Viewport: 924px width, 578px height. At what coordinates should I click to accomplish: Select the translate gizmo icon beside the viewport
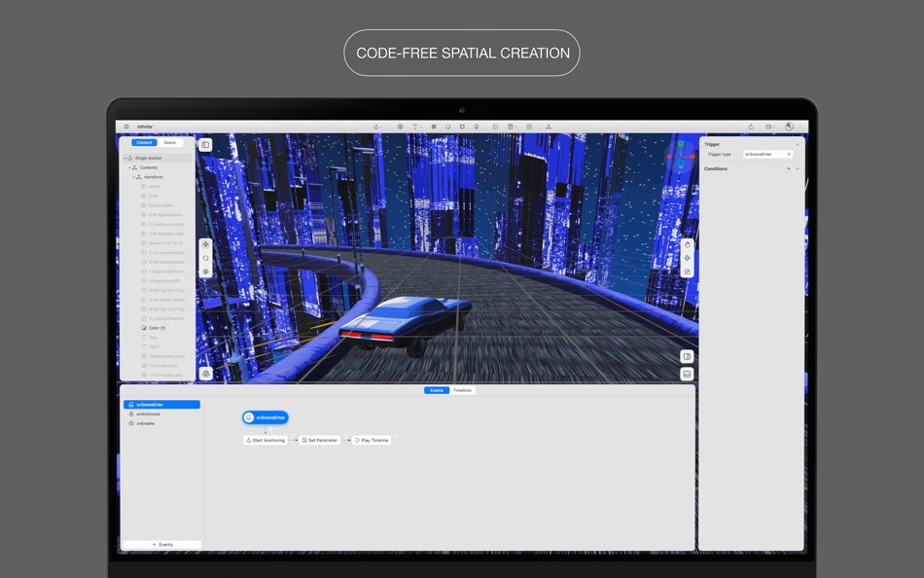click(205, 245)
